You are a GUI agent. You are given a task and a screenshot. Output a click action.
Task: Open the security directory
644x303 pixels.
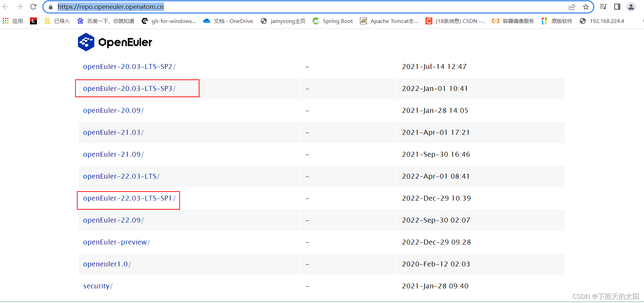click(98, 286)
